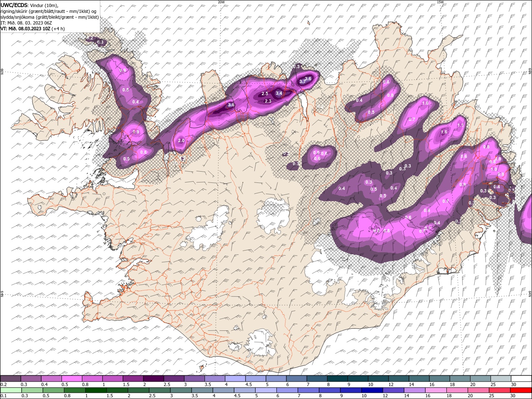
Task: Click the 3.7 value label on the map
Action: click(302, 82)
